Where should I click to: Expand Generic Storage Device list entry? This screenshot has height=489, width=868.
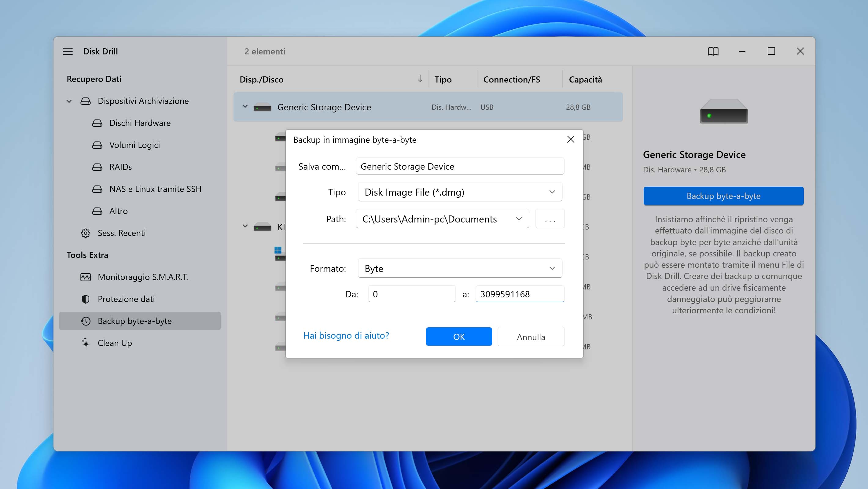click(x=245, y=107)
